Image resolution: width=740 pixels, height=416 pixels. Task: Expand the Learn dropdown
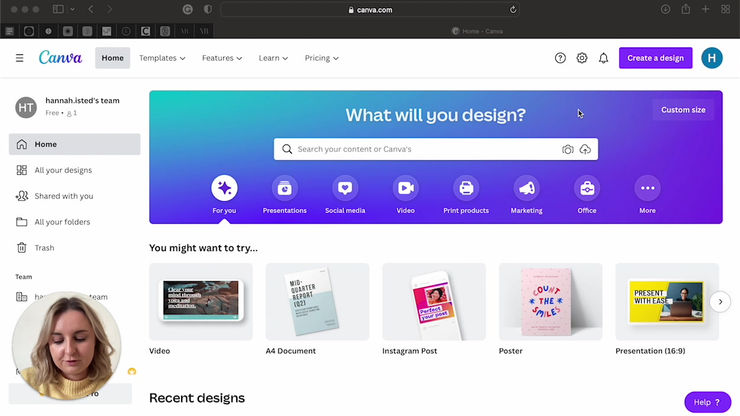pyautogui.click(x=273, y=58)
